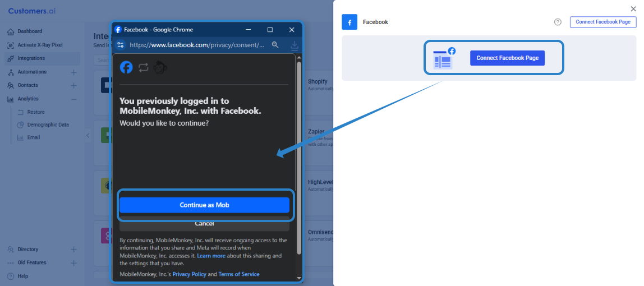Click the Email chart icon

click(x=21, y=137)
